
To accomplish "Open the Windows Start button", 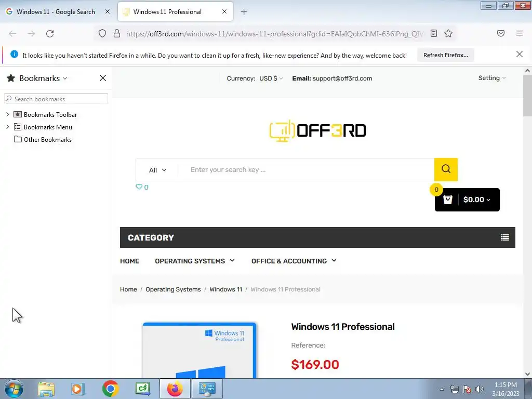I will click(x=14, y=389).
